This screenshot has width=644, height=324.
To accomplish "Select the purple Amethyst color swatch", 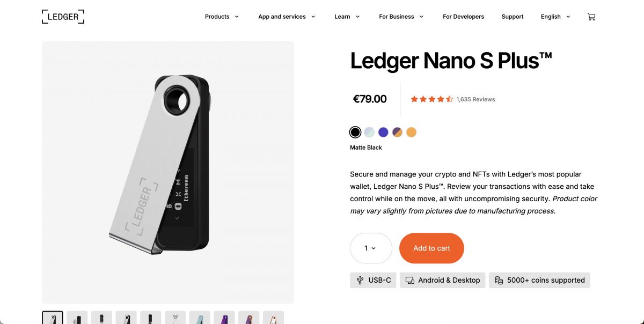I will tap(384, 132).
